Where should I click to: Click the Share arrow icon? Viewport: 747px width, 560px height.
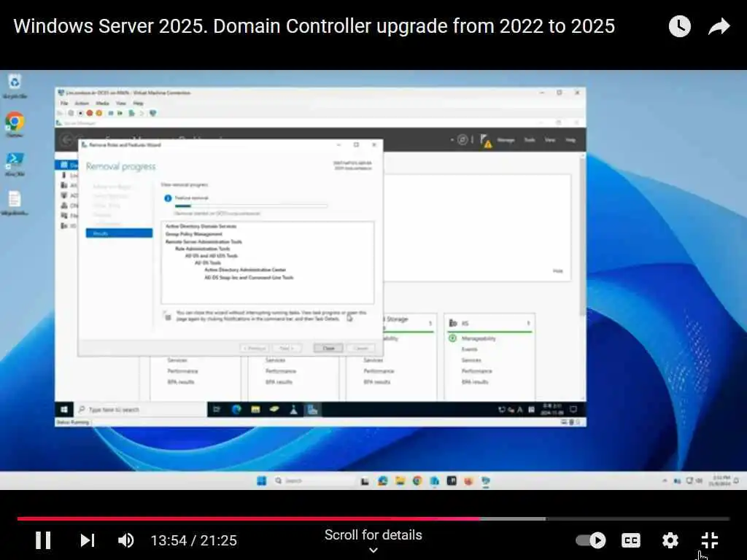coord(719,26)
